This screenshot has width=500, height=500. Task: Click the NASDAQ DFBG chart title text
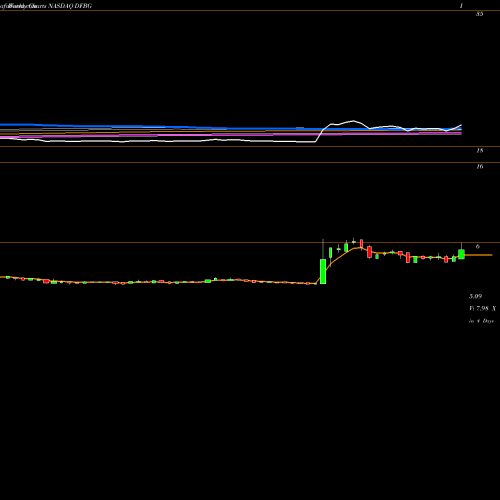click(x=70, y=6)
